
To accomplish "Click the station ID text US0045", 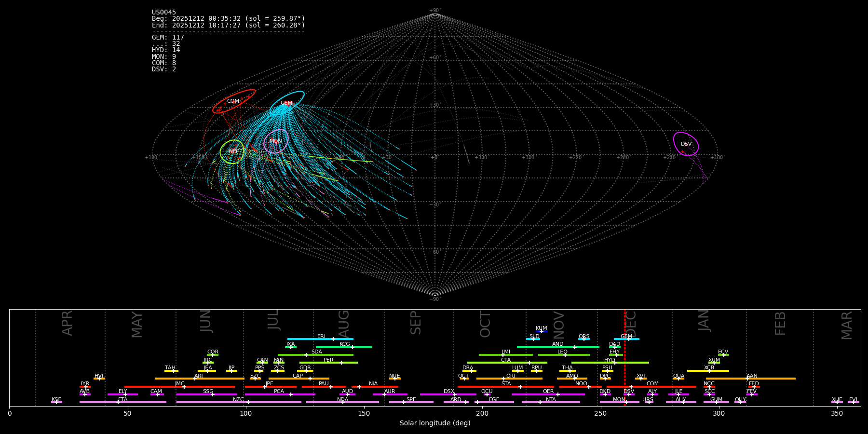I will pyautogui.click(x=164, y=13).
